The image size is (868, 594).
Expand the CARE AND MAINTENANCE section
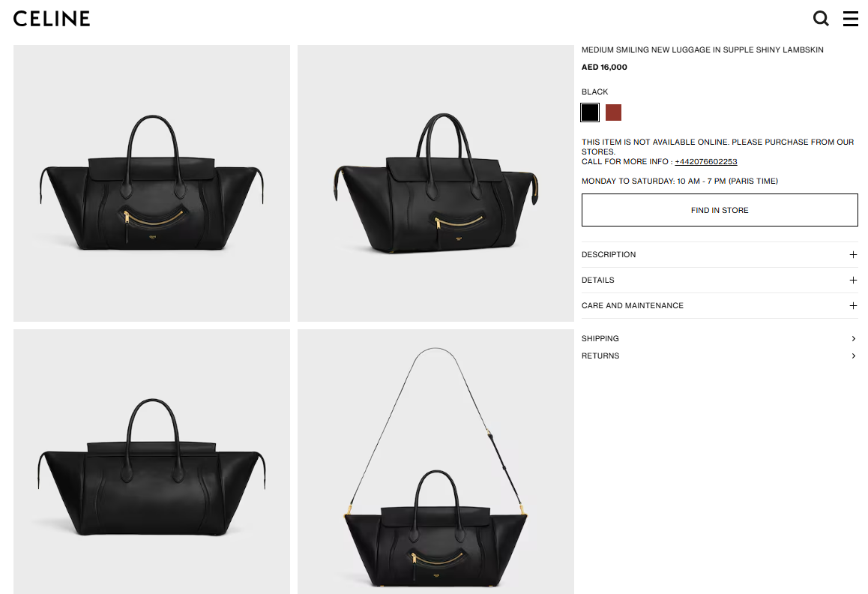point(720,306)
